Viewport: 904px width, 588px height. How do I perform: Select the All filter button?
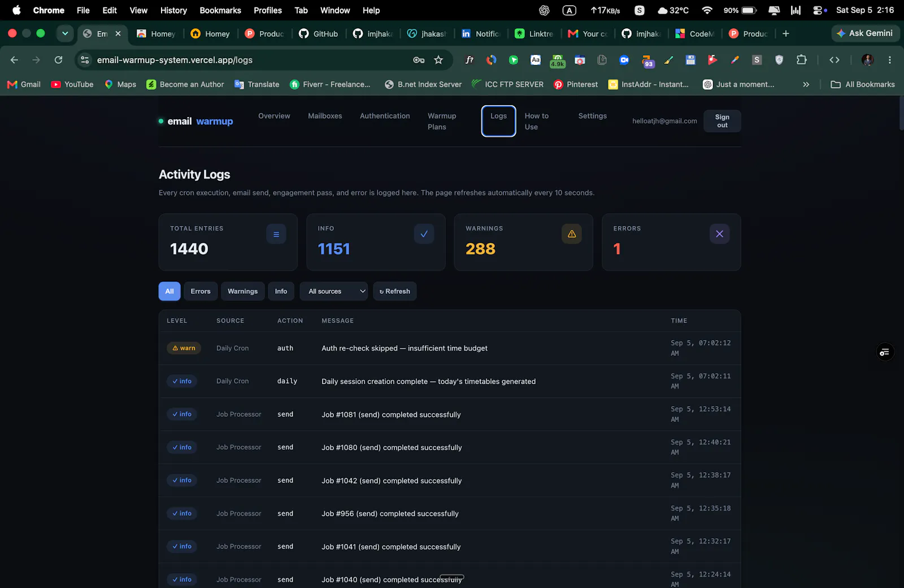(x=169, y=291)
